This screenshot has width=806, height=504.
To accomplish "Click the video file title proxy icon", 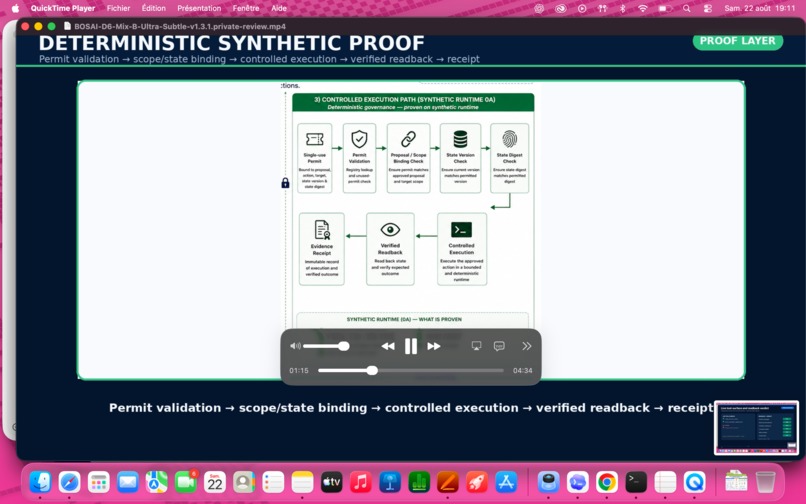I will [67, 26].
